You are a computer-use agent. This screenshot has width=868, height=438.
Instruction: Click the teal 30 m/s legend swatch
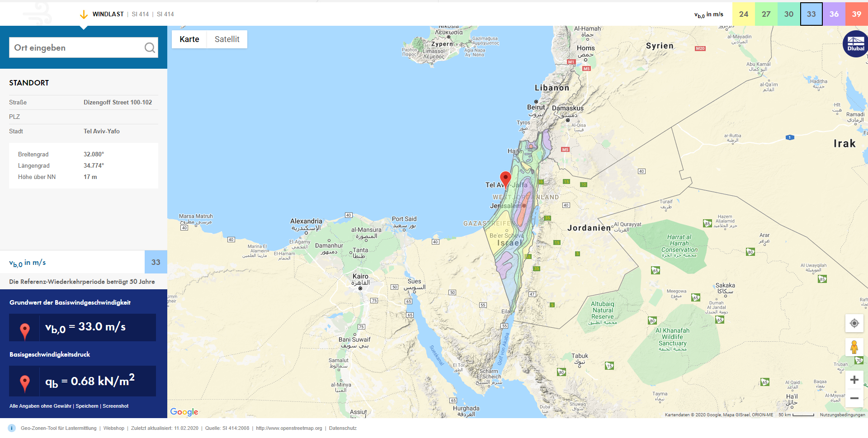click(789, 14)
